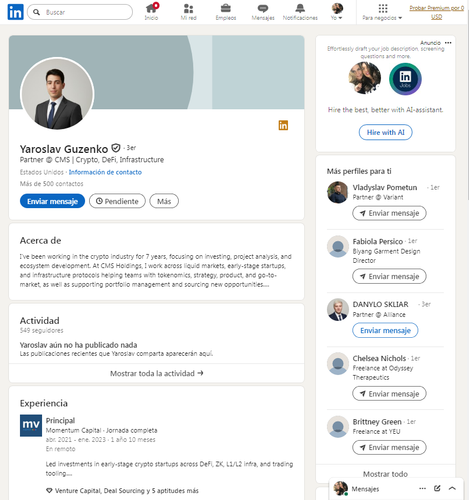Send message to Chelsea Nichols
This screenshot has height=500, width=469.
[389, 394]
